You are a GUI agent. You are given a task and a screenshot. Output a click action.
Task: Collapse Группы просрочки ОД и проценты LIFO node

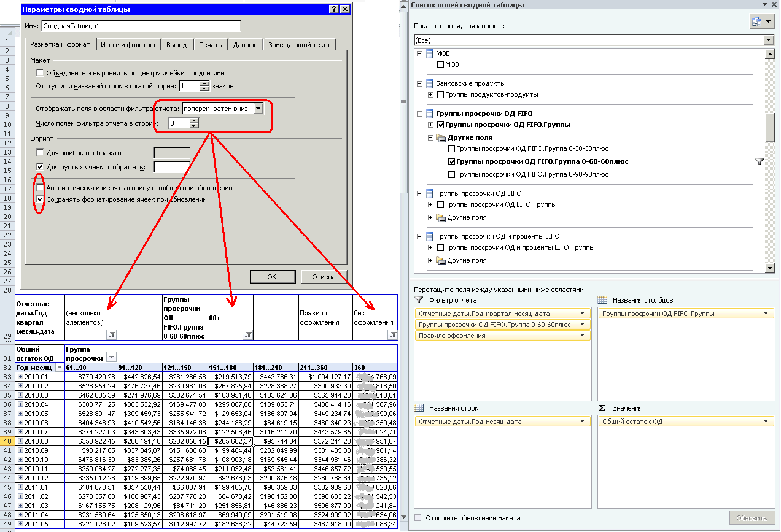pos(420,236)
